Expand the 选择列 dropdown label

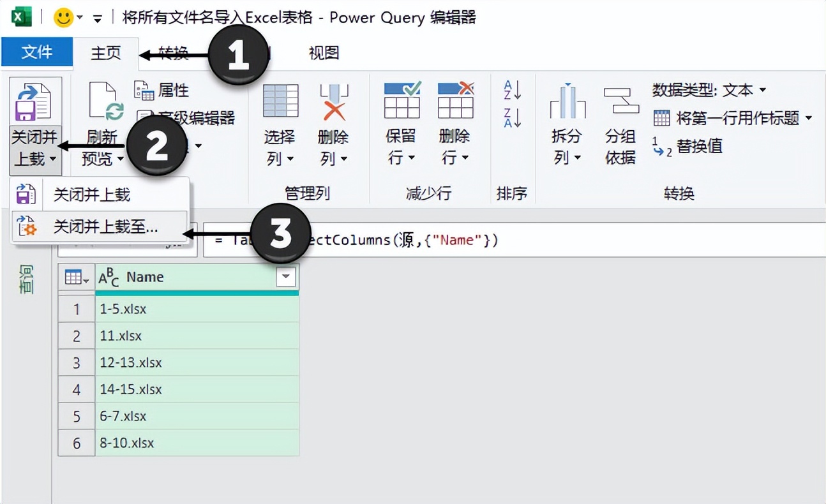[x=280, y=147]
